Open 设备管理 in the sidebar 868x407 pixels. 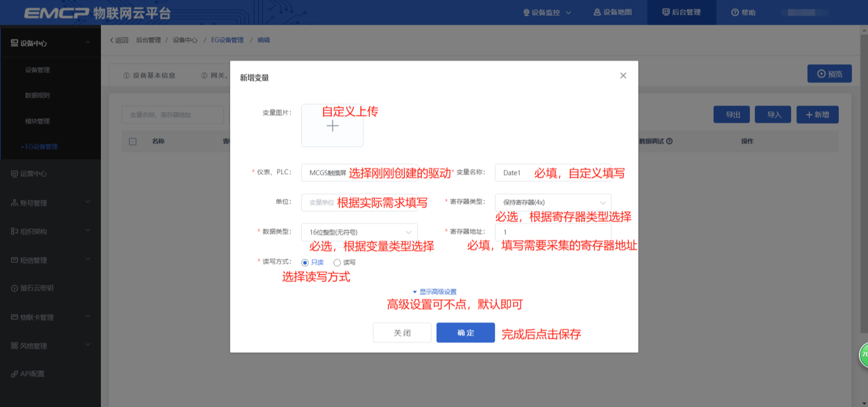(37, 70)
